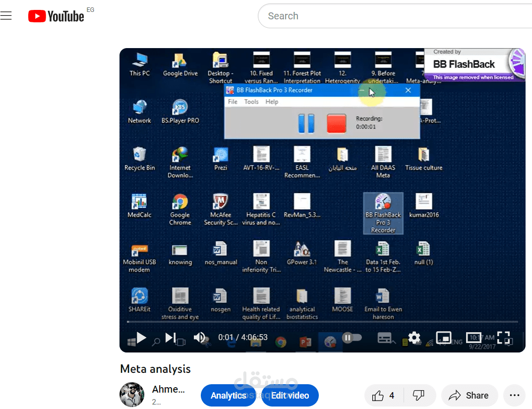Open File menu in BB FlashBack Recorder
532x409 pixels.
tap(233, 102)
